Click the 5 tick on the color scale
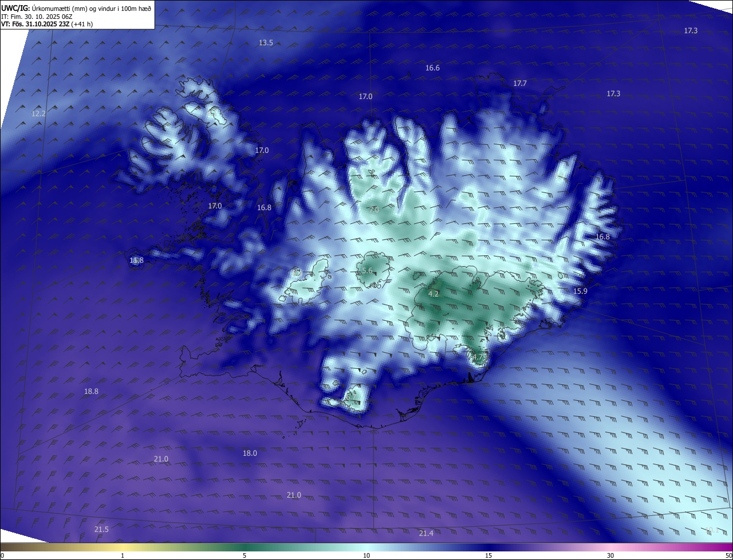Screen dimensions: 733x560 pos(245,555)
